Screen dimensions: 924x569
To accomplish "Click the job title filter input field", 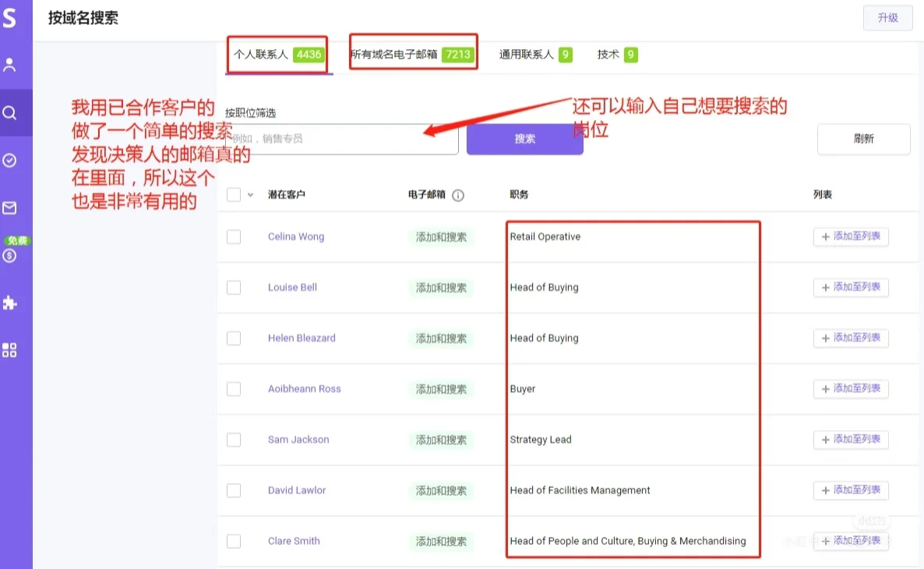I will (x=343, y=138).
